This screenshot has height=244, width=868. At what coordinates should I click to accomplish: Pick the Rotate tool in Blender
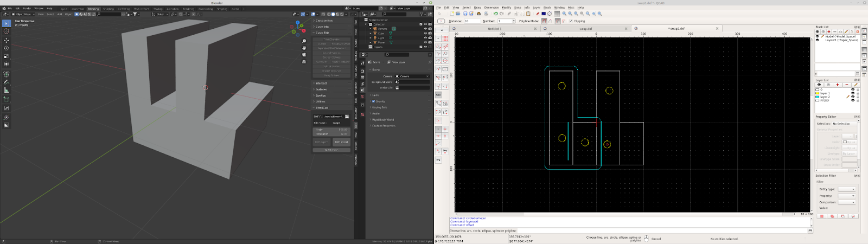(x=7, y=48)
